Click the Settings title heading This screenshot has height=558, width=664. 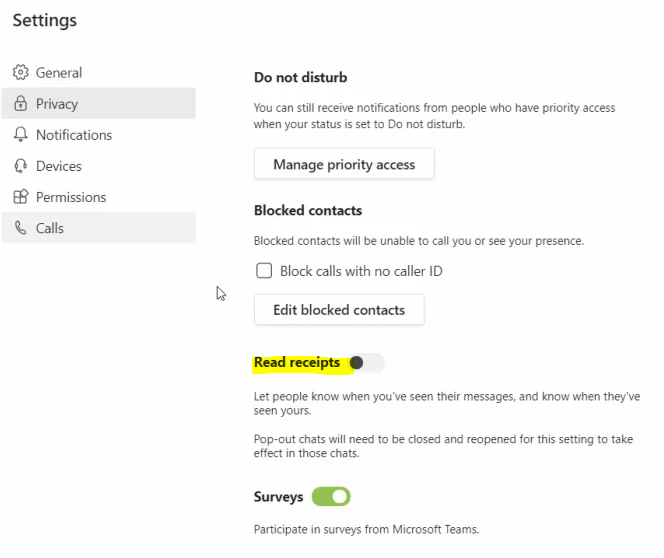coord(45,21)
